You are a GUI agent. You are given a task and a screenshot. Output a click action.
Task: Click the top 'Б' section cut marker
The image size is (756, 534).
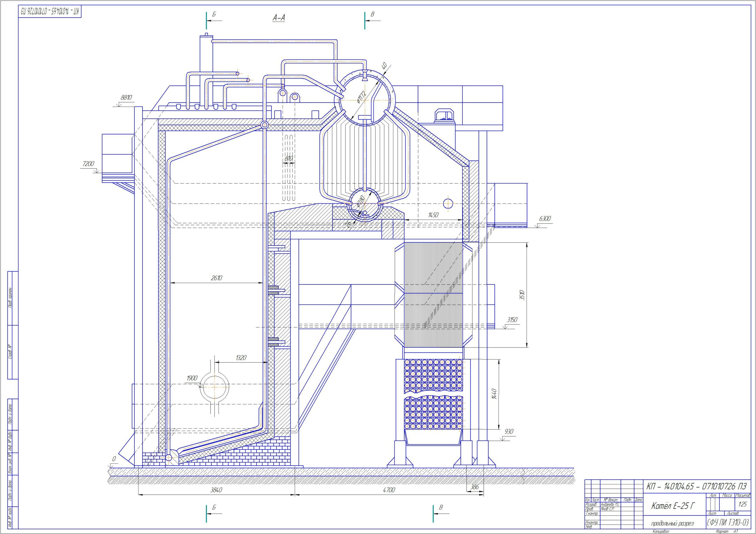[214, 14]
